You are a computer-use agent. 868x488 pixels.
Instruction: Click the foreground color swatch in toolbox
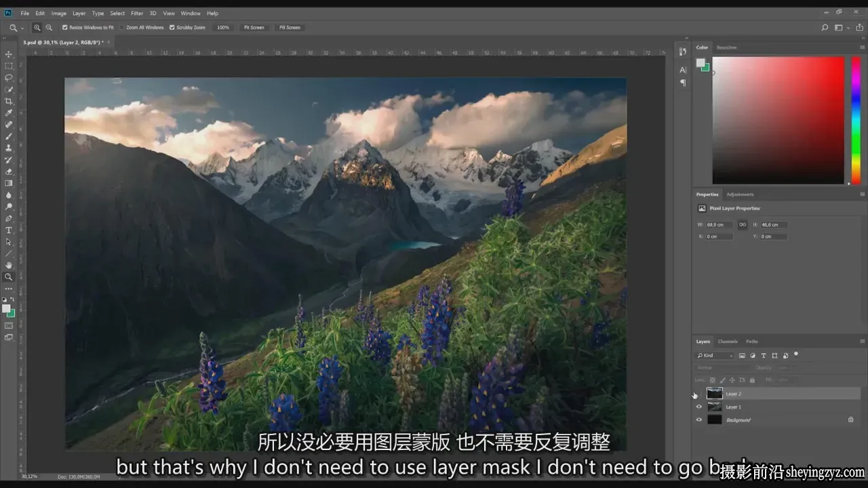tap(7, 308)
